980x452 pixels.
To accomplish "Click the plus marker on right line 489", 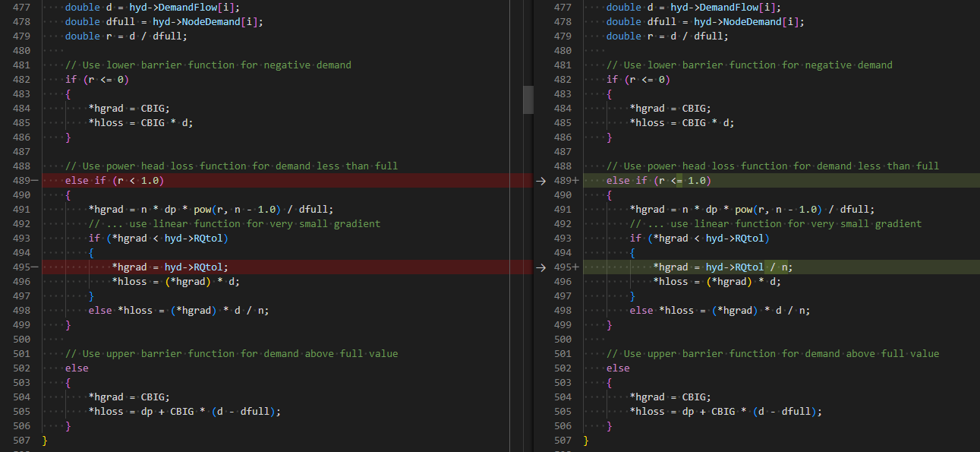I will [575, 181].
